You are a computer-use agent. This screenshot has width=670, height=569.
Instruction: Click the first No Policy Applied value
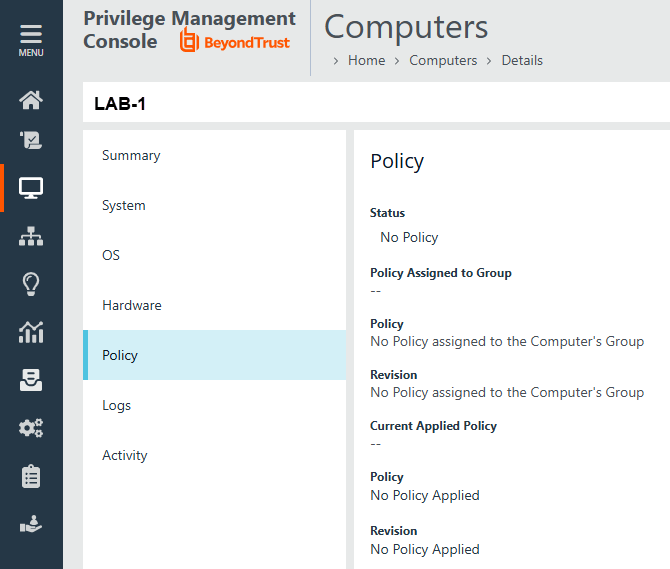pyautogui.click(x=425, y=495)
